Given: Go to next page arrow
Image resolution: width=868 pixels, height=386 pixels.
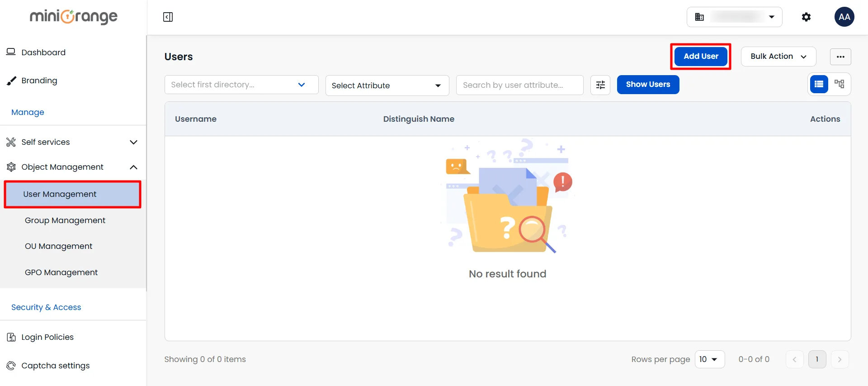Looking at the screenshot, I should (x=840, y=359).
